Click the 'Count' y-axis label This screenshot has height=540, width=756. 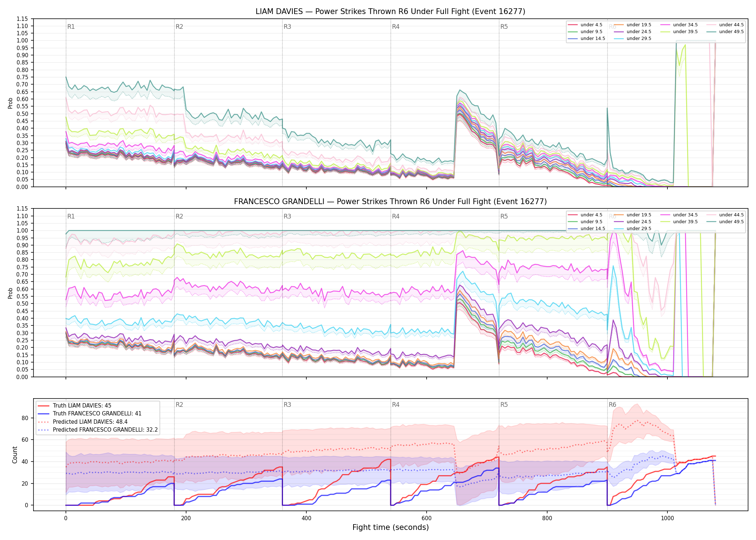click(15, 455)
